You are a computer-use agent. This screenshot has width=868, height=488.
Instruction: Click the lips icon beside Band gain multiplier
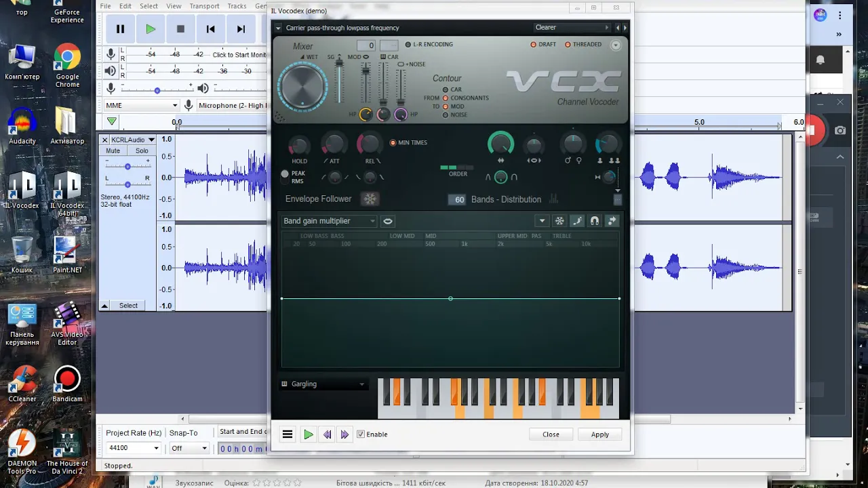pos(387,221)
